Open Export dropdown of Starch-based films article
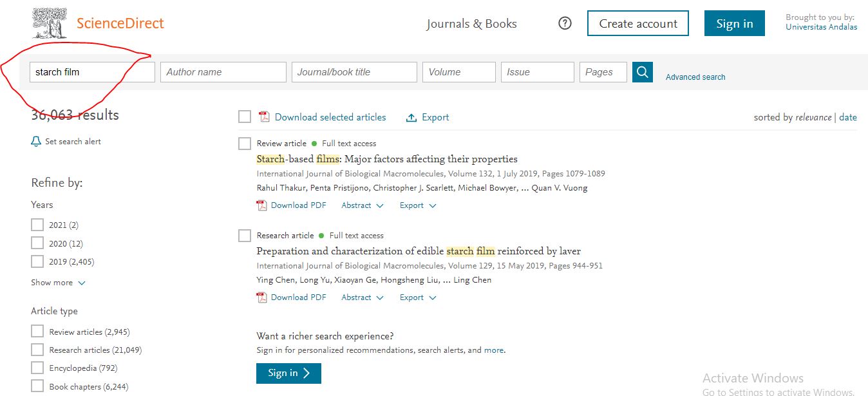868x396 pixels. [418, 205]
